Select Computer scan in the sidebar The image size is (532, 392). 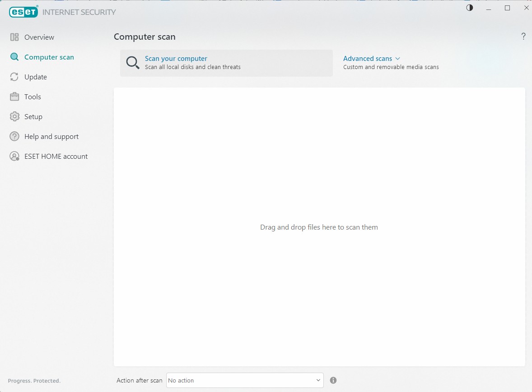point(49,57)
